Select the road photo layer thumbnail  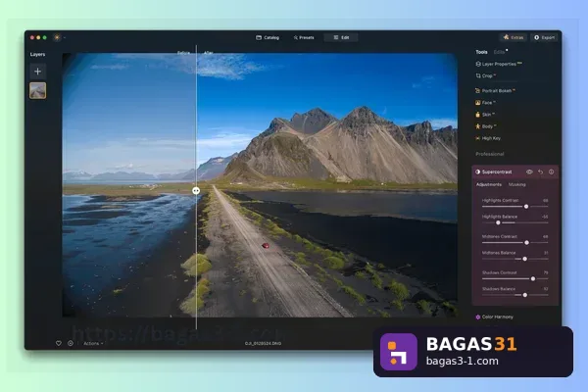37,91
